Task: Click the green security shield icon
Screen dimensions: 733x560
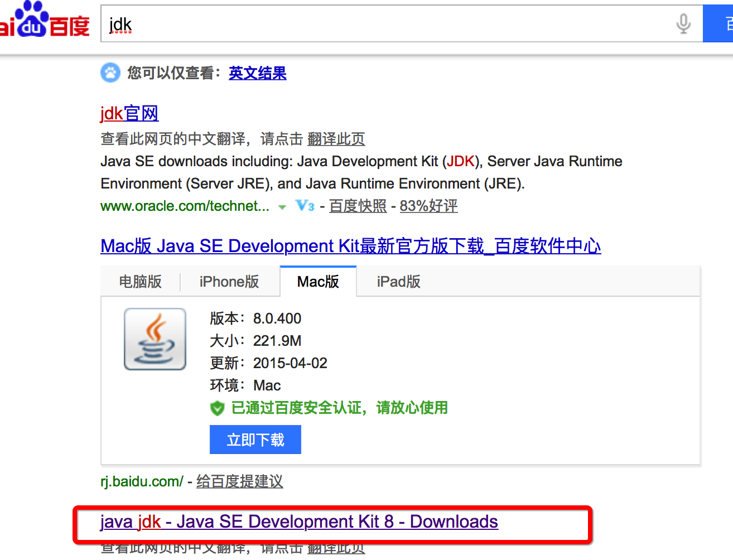Action: [217, 408]
